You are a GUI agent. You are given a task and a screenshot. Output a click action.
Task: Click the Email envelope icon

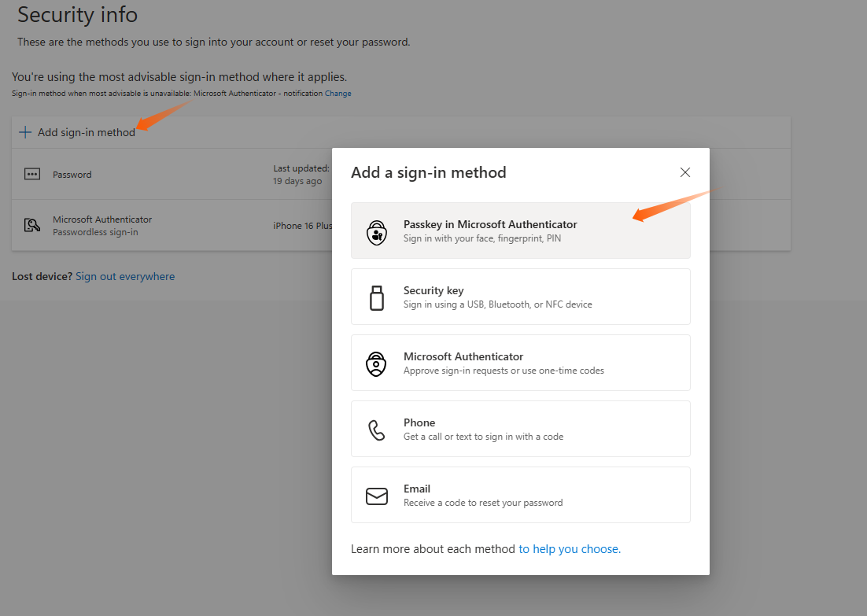(x=377, y=496)
